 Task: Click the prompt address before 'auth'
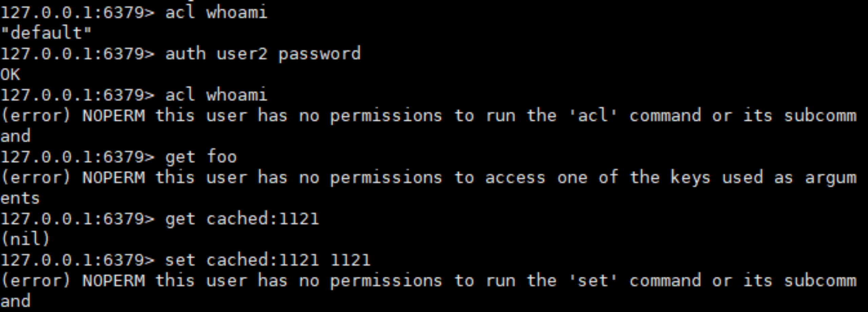pos(77,54)
